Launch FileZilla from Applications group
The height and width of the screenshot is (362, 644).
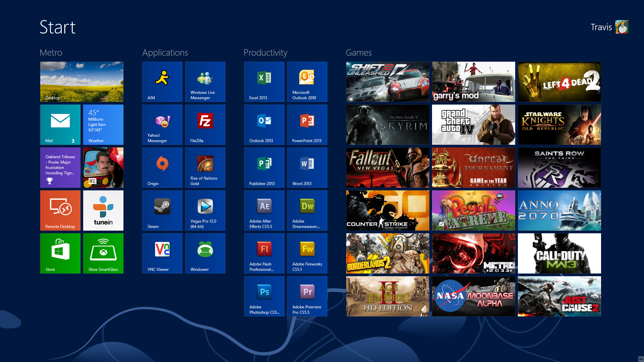[205, 125]
